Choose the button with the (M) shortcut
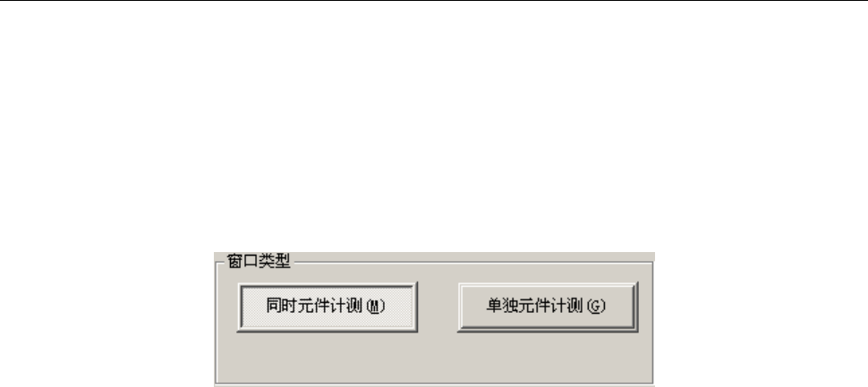This screenshot has height=387, width=868. (x=328, y=307)
